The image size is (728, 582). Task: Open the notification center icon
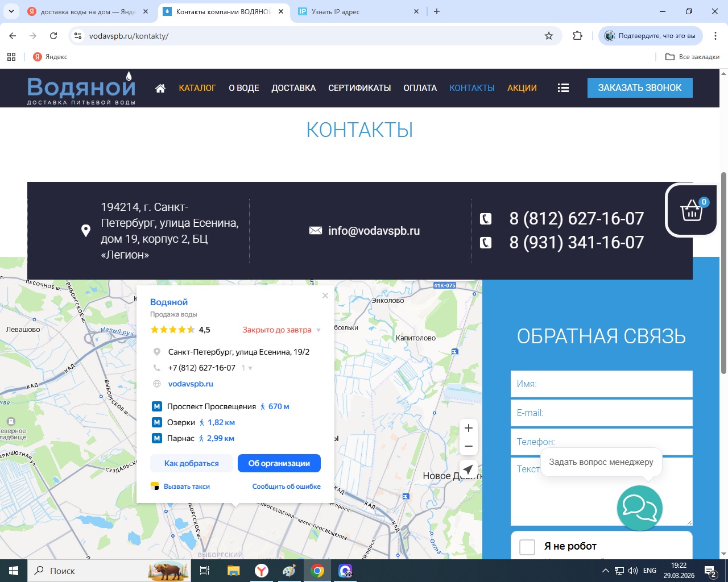[710, 571]
